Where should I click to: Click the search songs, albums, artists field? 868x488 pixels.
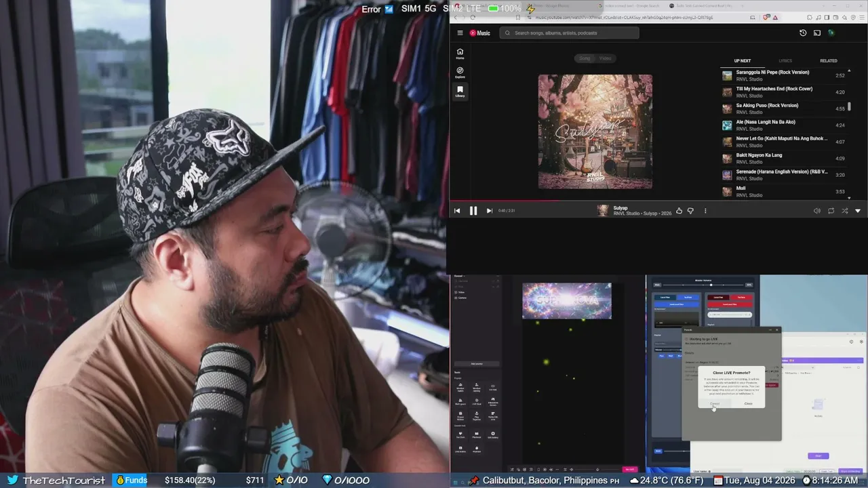pyautogui.click(x=570, y=33)
